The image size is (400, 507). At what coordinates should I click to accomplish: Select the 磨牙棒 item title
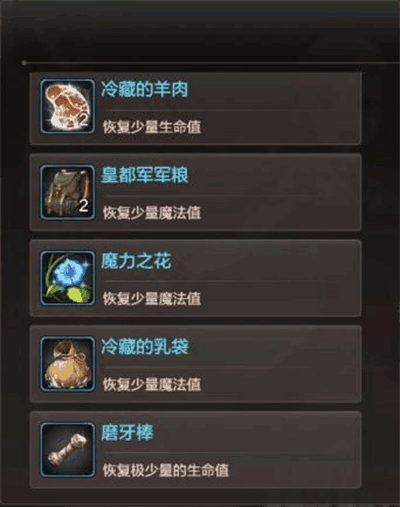pyautogui.click(x=127, y=433)
